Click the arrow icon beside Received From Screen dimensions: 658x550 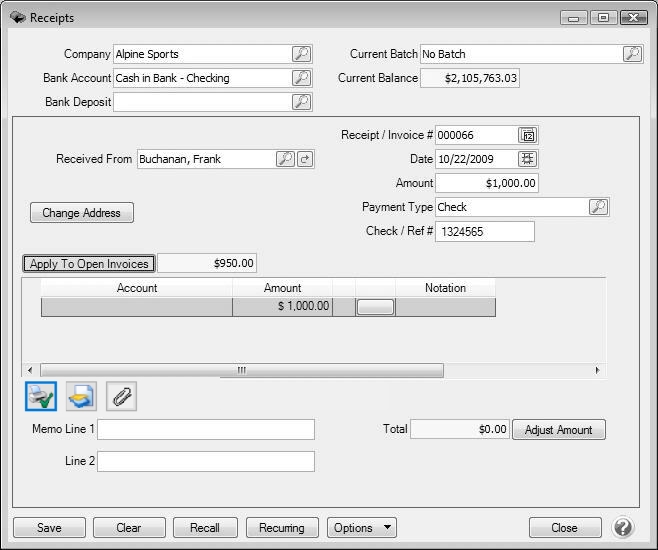305,159
